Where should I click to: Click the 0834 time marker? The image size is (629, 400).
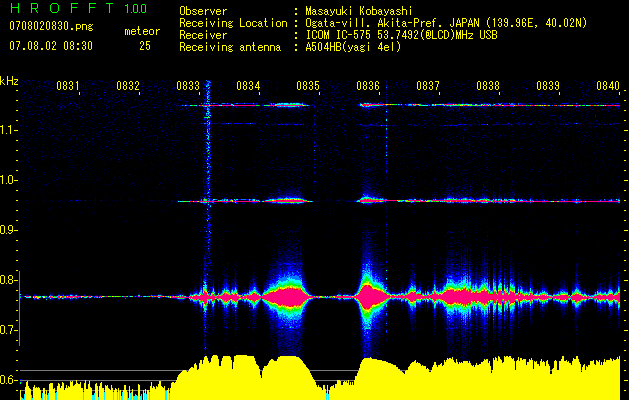tap(248, 85)
